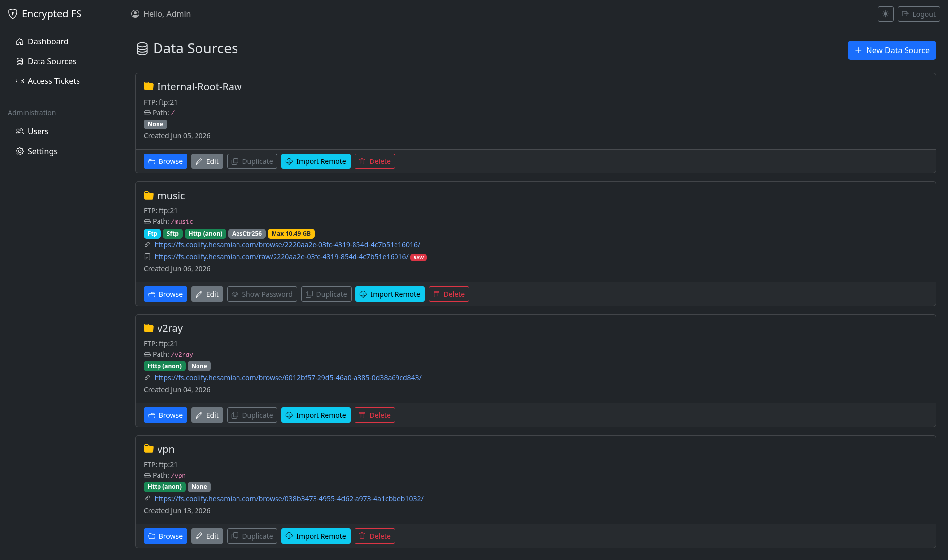Click the link icon beside vpn URL
The height and width of the screenshot is (560, 948).
[147, 498]
